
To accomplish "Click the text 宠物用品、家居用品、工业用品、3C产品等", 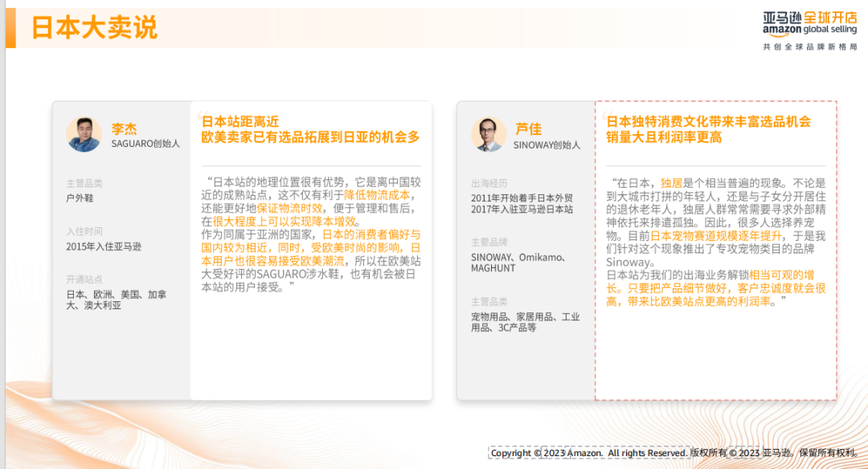I will pyautogui.click(x=526, y=322).
